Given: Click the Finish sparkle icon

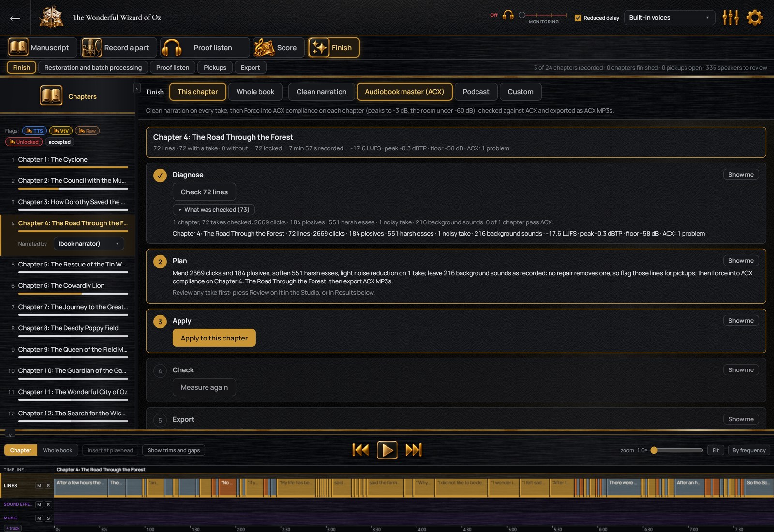Looking at the screenshot, I should (319, 47).
